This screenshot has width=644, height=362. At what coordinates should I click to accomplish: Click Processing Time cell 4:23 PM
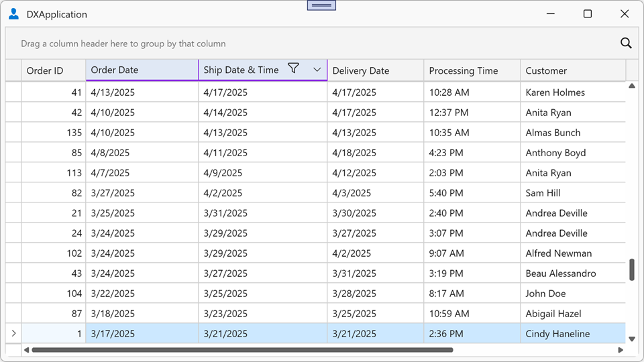point(472,153)
